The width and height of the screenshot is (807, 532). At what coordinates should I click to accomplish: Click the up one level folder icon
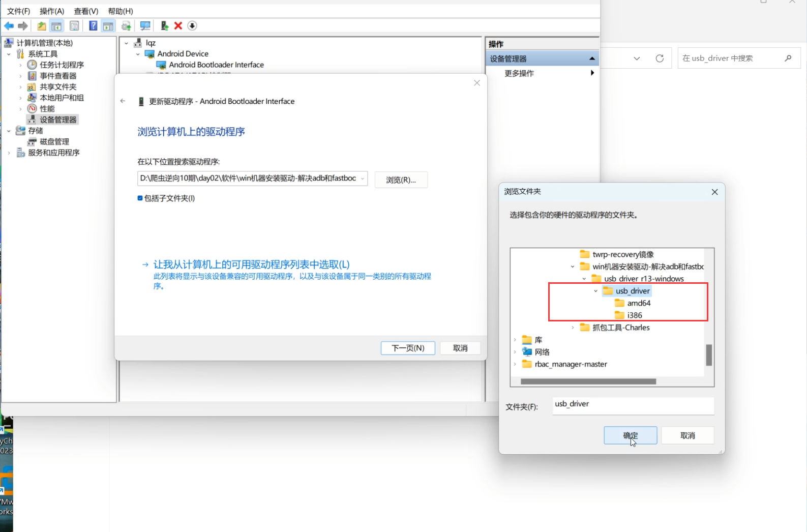(42, 26)
